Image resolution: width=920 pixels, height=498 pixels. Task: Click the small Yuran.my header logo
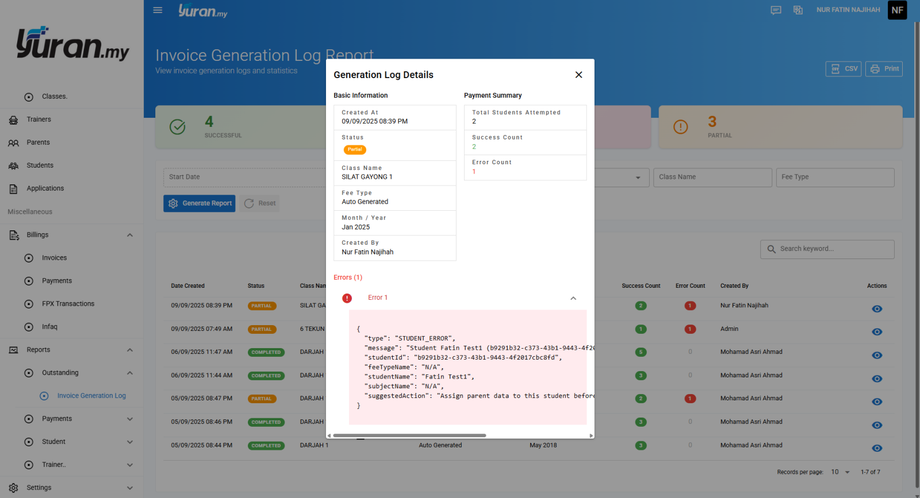pos(203,10)
